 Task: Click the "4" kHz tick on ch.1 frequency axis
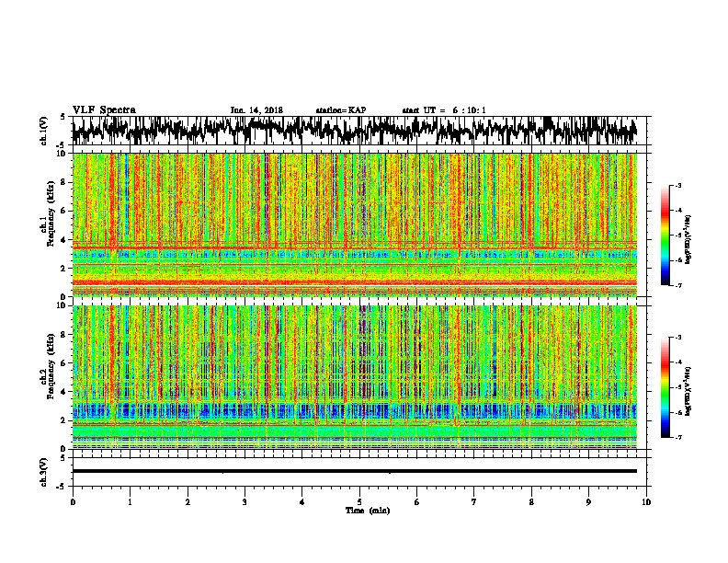point(64,240)
